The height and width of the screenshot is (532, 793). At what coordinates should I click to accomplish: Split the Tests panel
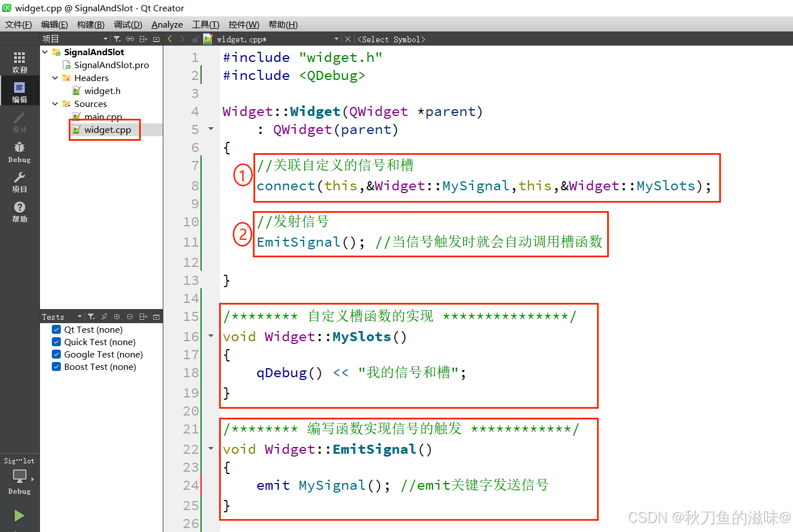point(143,317)
